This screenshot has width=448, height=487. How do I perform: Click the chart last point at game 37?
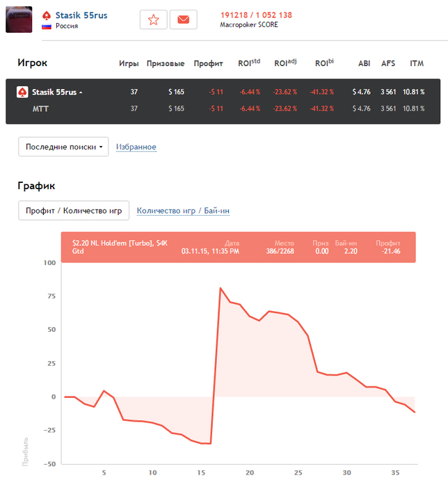coord(415,412)
